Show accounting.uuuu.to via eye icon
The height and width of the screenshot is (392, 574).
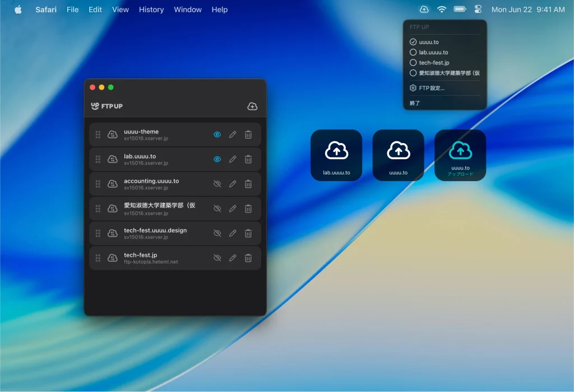click(217, 184)
